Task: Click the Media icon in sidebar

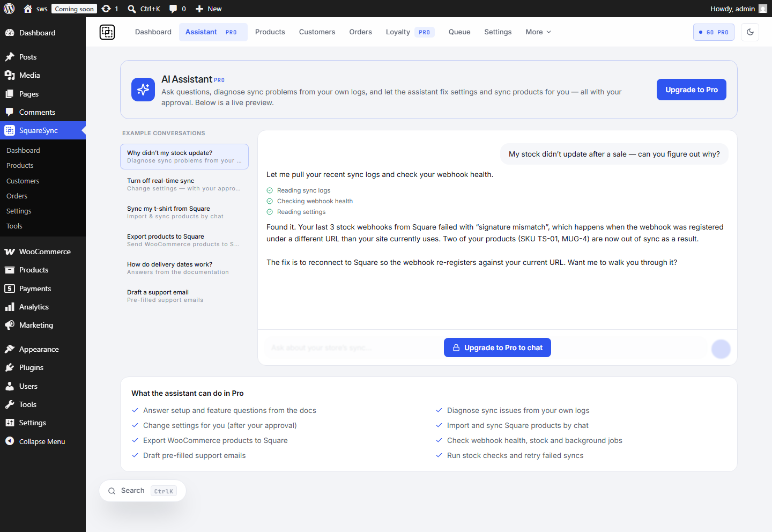Action: click(10, 75)
